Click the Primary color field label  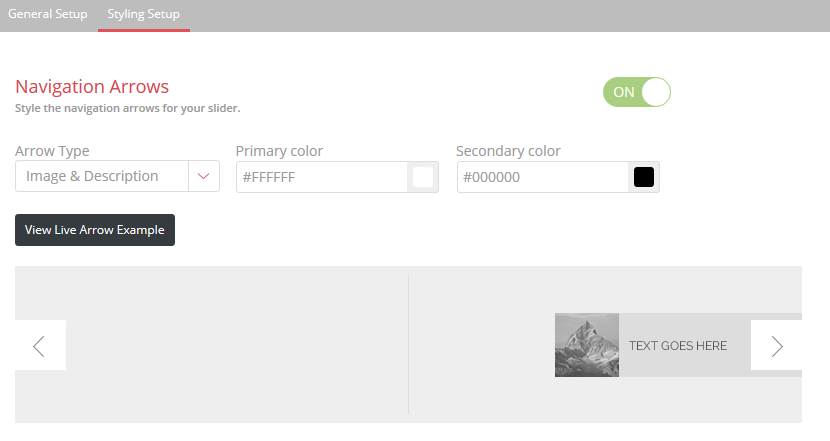[x=279, y=151]
